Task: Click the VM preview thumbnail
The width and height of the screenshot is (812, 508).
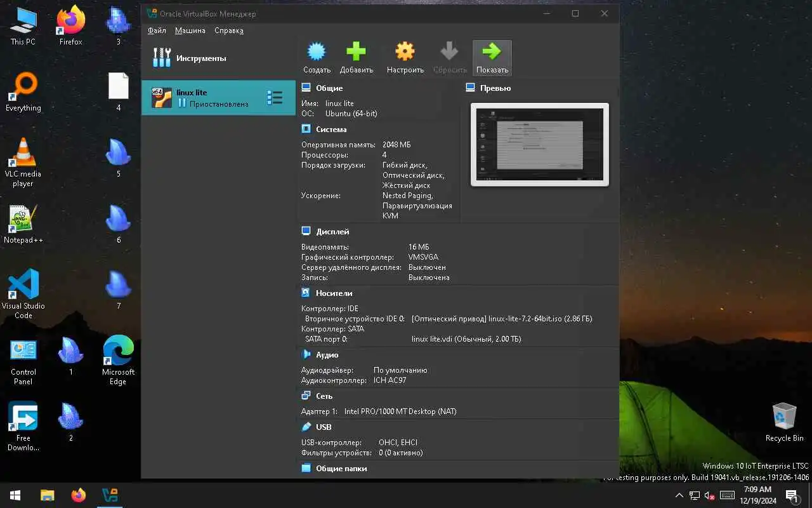Action: [x=540, y=145]
